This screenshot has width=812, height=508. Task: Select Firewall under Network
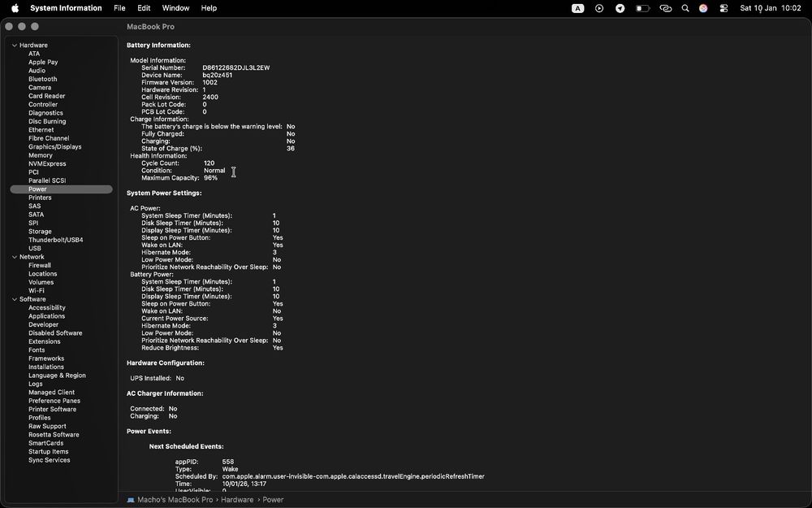(x=39, y=265)
